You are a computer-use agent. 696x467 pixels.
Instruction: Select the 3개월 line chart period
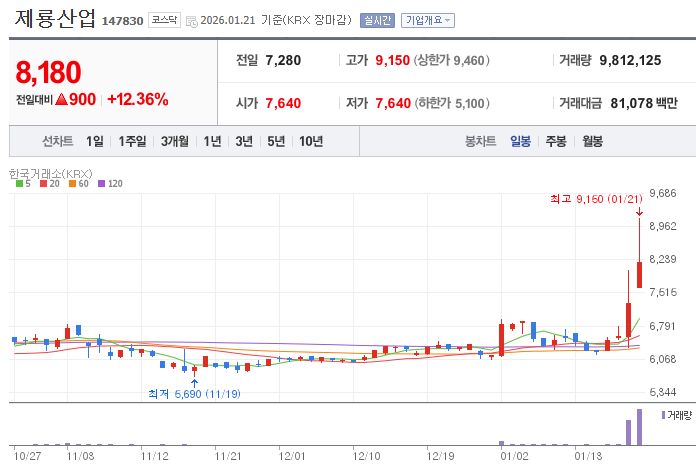[x=174, y=141]
